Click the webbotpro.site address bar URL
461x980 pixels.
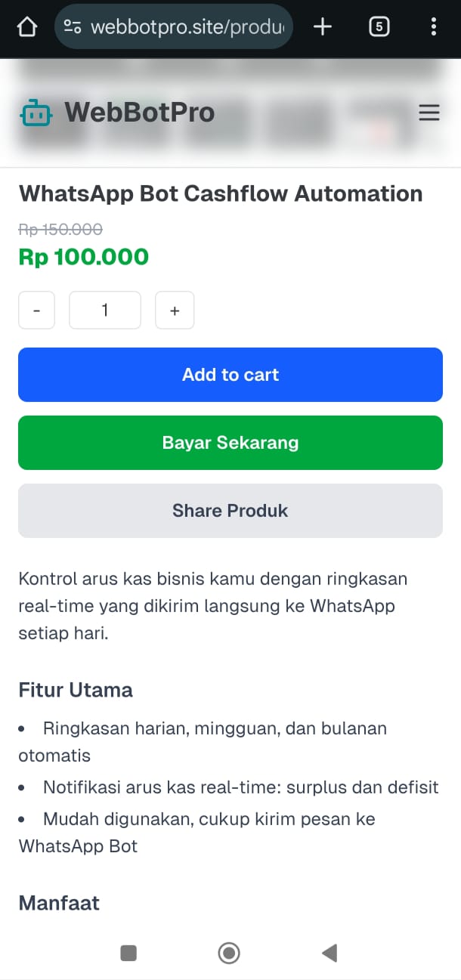coord(187,27)
